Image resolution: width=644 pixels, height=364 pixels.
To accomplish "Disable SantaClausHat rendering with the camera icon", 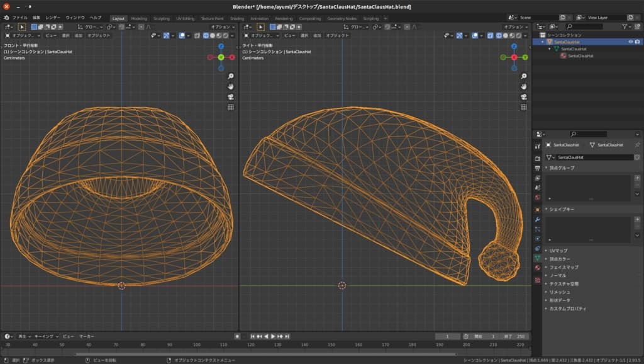I will (637, 42).
